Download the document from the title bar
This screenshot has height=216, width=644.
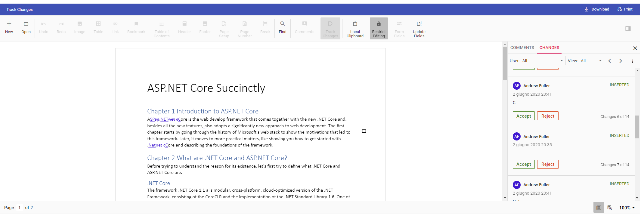pos(597,9)
